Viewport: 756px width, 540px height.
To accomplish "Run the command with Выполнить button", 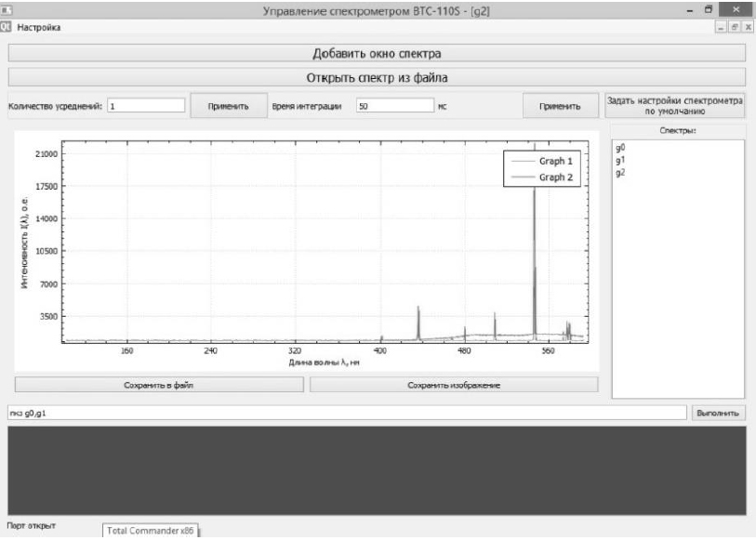I will pos(720,412).
